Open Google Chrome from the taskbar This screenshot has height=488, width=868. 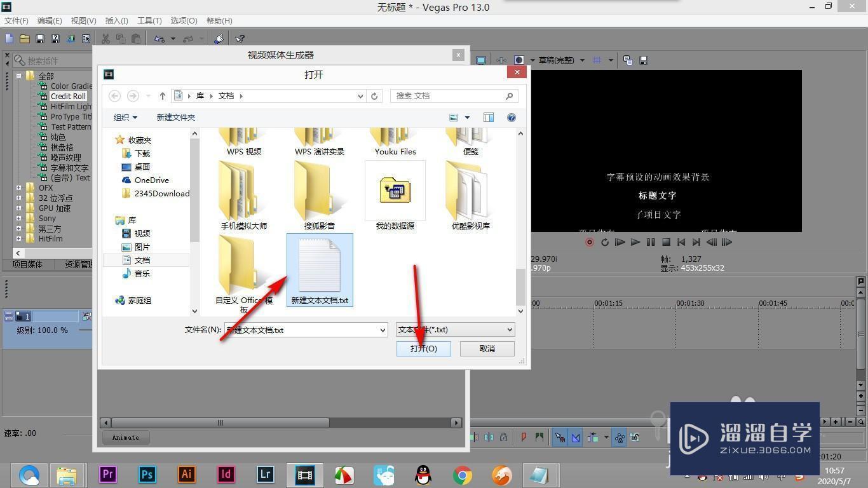click(463, 475)
